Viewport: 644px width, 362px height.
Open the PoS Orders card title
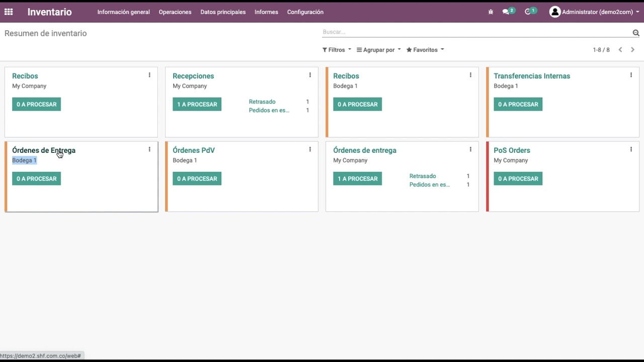(512, 150)
